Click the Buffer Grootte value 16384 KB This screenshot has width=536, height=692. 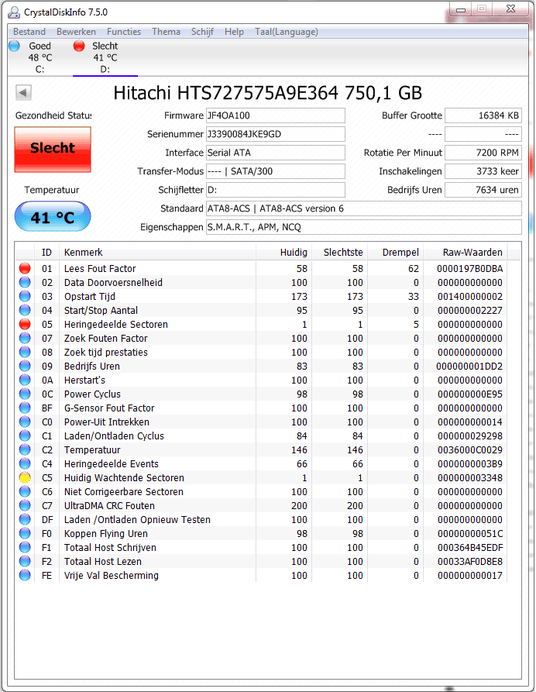[483, 116]
